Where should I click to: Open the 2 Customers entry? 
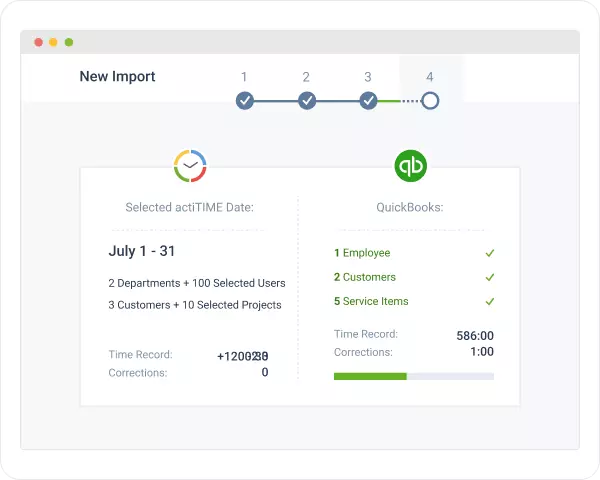(365, 277)
